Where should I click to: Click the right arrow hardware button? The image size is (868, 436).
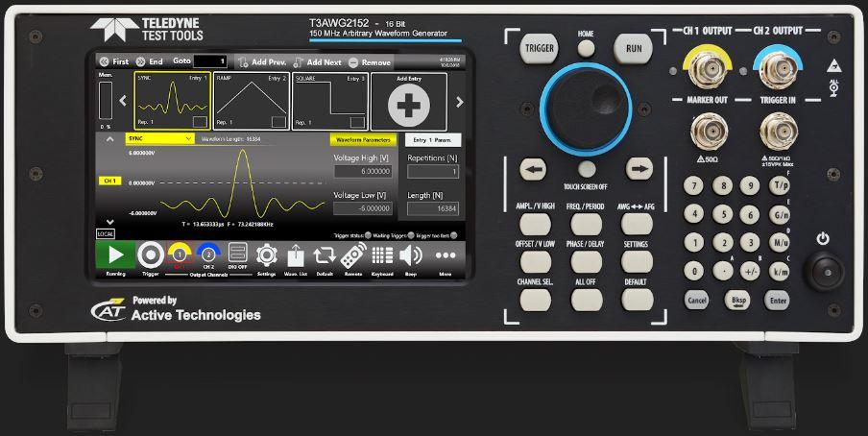[639, 169]
